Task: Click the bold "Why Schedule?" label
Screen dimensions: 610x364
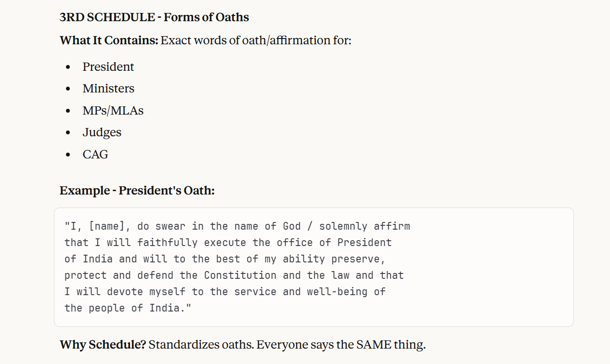Action: coord(103,345)
